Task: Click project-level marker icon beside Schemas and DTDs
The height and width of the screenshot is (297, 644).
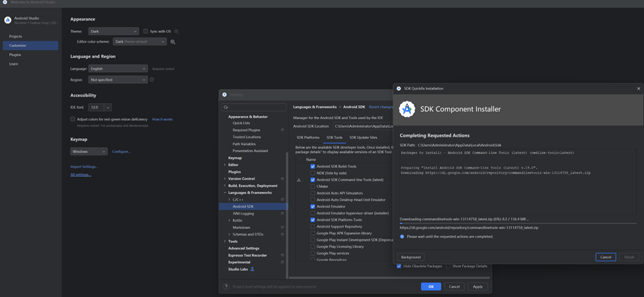Action: coord(282,234)
